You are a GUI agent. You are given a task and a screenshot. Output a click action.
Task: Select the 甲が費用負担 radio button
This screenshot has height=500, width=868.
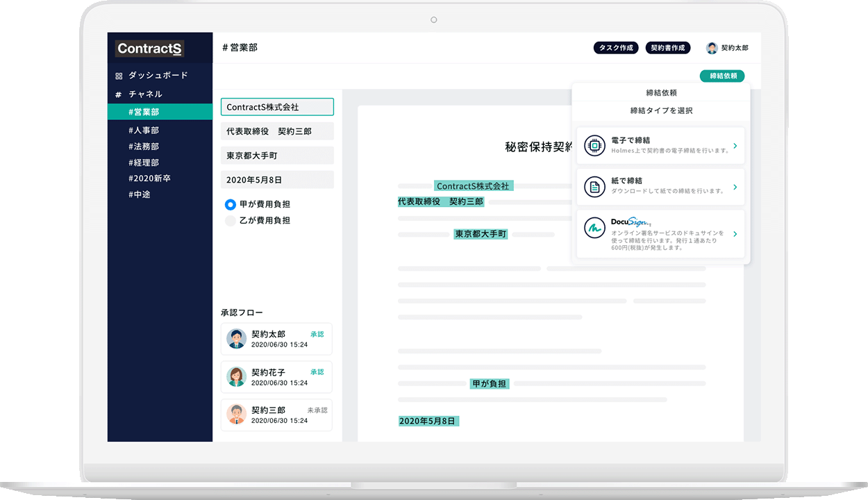click(230, 205)
